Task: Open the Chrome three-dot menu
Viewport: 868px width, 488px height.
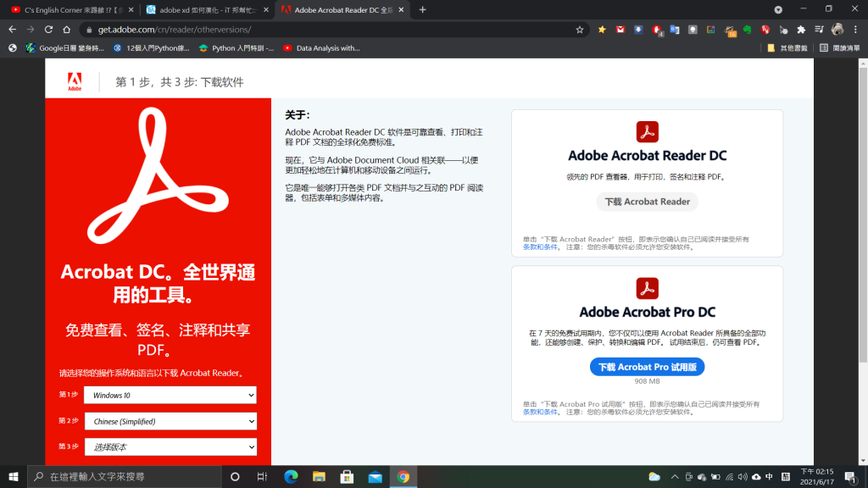Action: (x=855, y=30)
